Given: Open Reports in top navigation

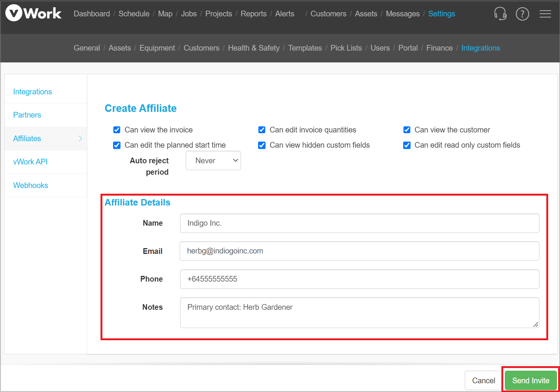Looking at the screenshot, I should point(254,14).
